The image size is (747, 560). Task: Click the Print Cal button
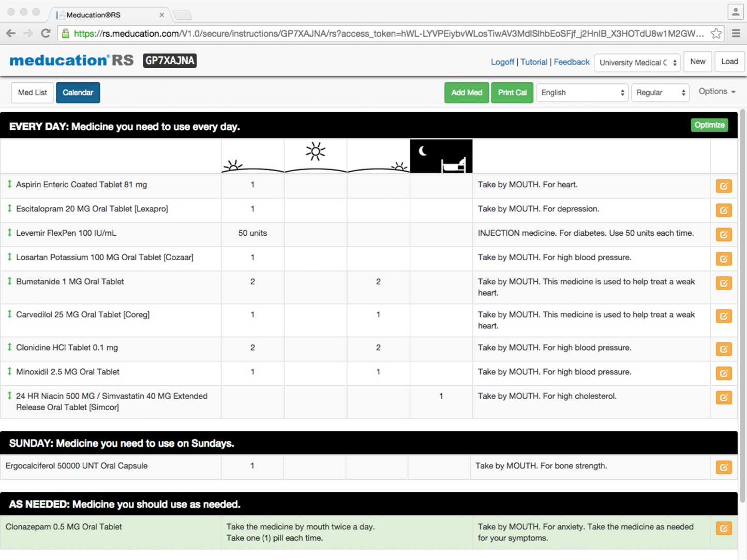[512, 93]
